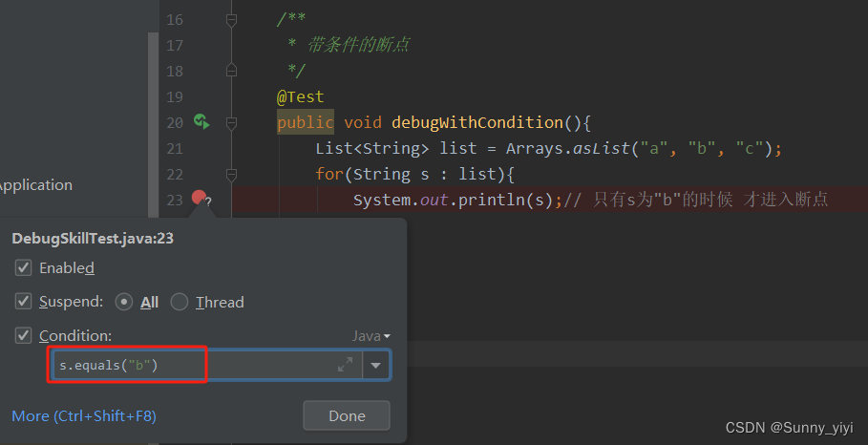Collapse the for loop fold at line 22
Viewport: 868px width, 445px height.
[231, 175]
